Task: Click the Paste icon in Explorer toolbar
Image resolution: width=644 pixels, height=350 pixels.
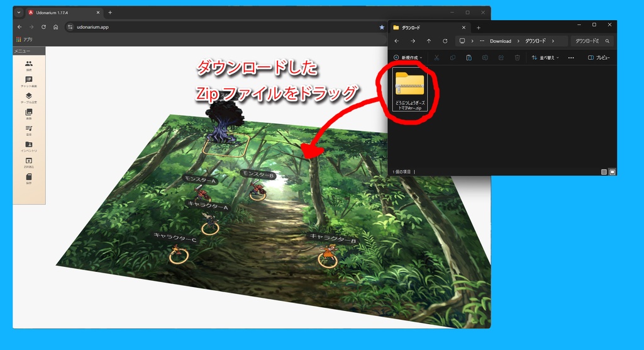Action: pyautogui.click(x=469, y=57)
